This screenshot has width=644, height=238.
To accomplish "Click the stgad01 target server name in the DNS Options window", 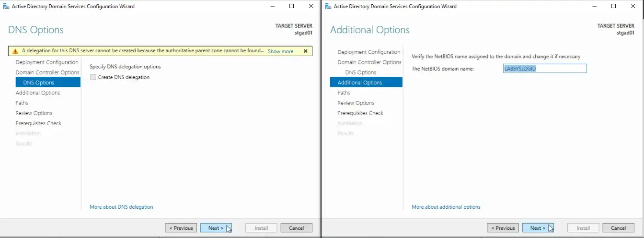I will pyautogui.click(x=303, y=33).
